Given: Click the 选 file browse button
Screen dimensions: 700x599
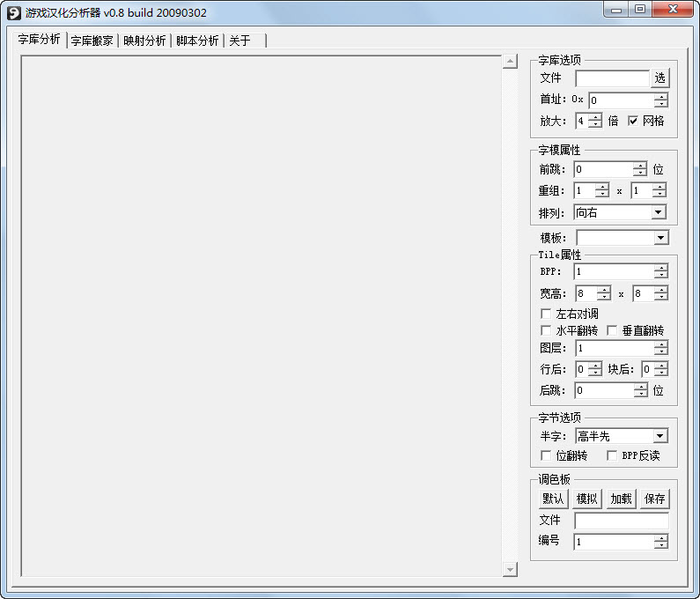Looking at the screenshot, I should (660, 78).
